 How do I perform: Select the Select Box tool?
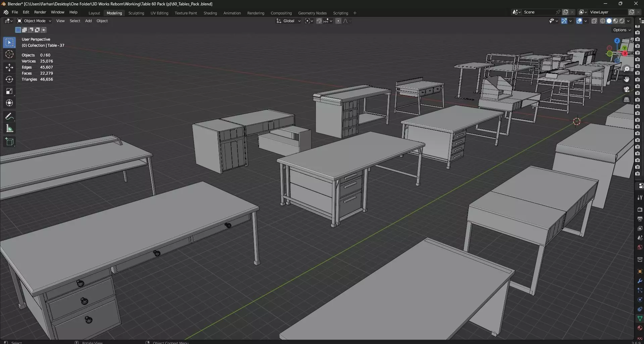coord(9,42)
